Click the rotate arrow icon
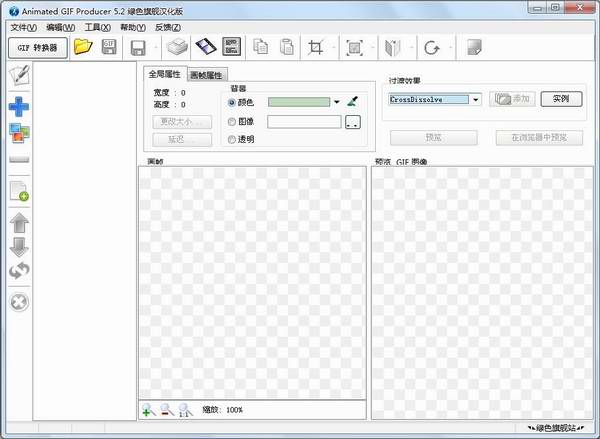600x439 pixels. point(432,48)
